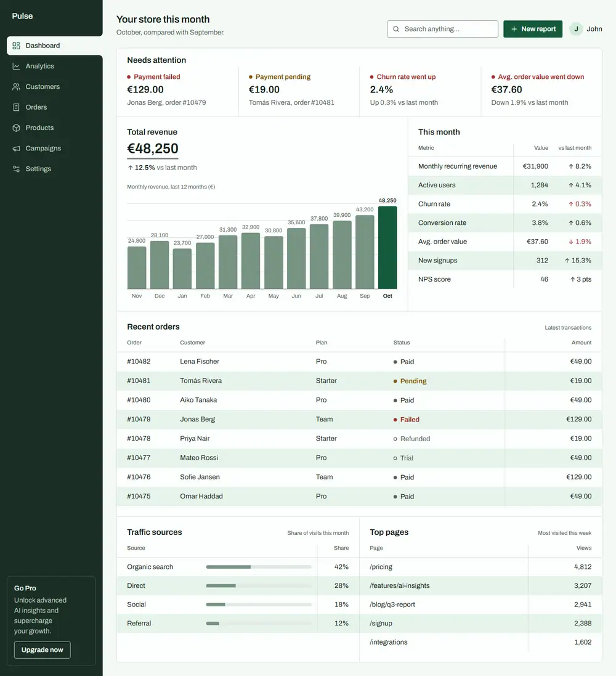
Task: Select the Campaigns menu entry
Action: click(55, 149)
